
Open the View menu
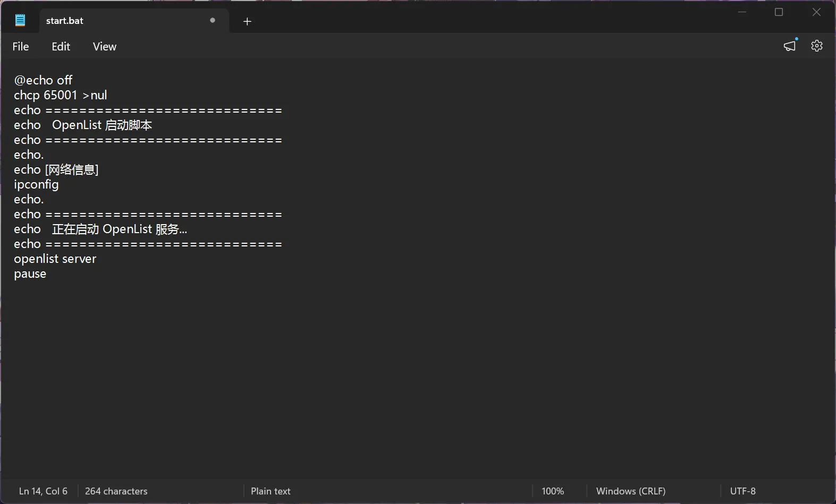105,47
